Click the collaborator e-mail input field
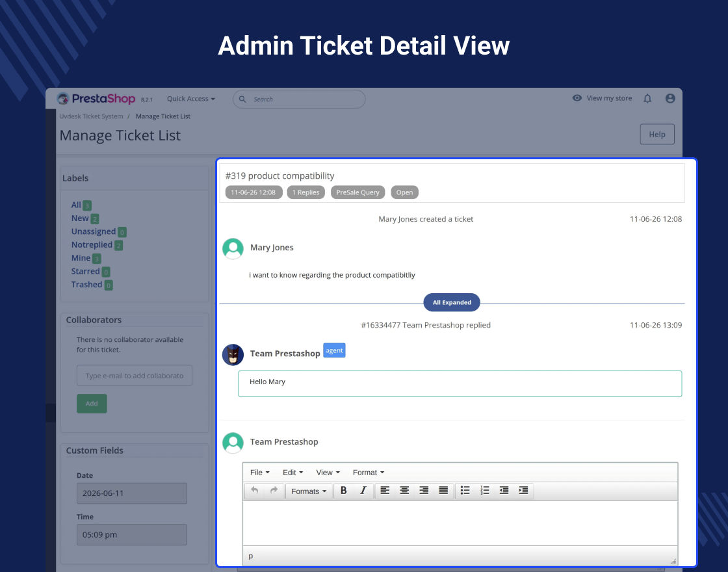Image resolution: width=728 pixels, height=572 pixels. (x=135, y=375)
